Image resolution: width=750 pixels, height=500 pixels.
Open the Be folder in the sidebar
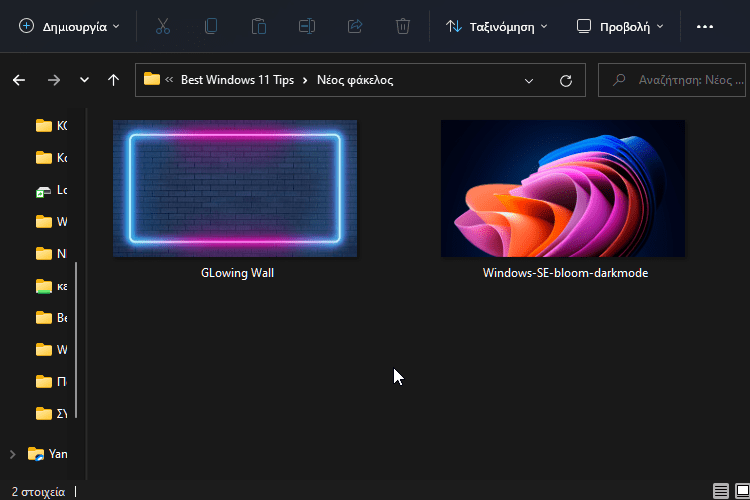[51, 318]
